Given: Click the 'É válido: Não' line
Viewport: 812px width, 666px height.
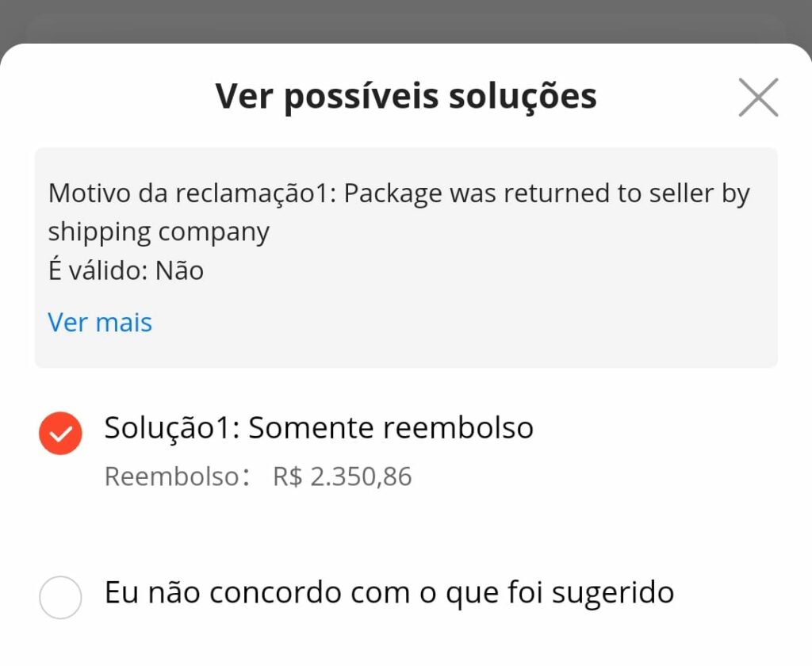Looking at the screenshot, I should pos(126,270).
